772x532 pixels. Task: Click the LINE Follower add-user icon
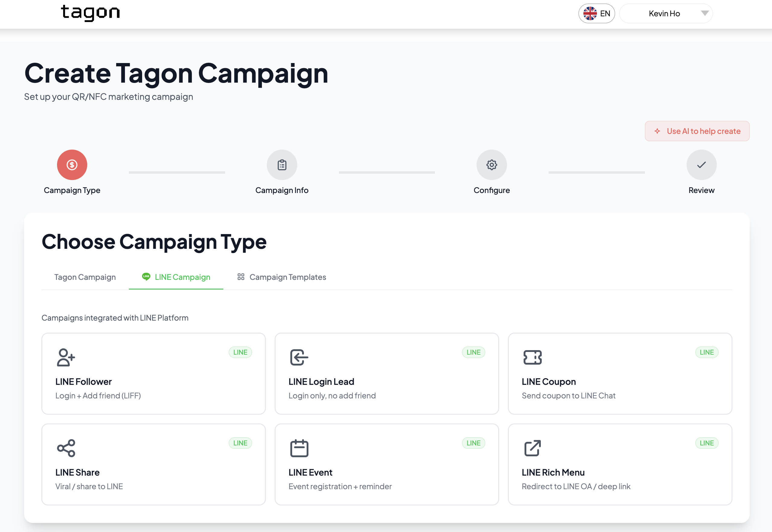[x=66, y=357]
